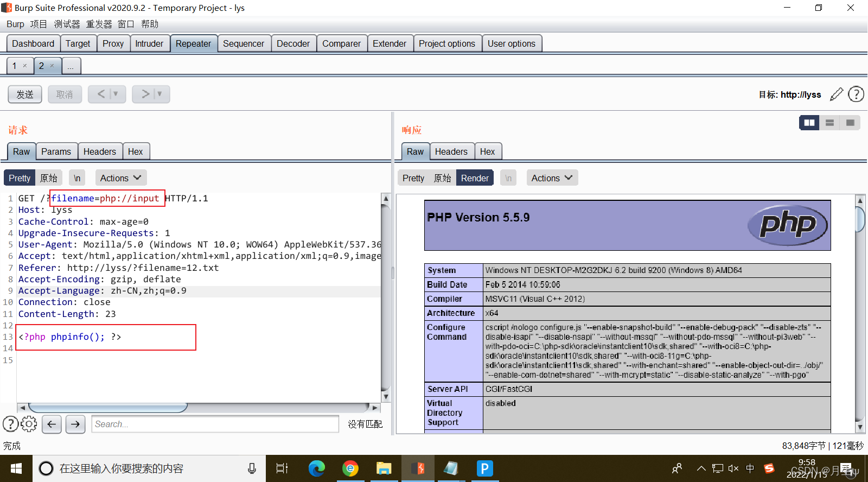Toggle \n display in request pane
Viewport: 868px width, 482px height.
[77, 178]
